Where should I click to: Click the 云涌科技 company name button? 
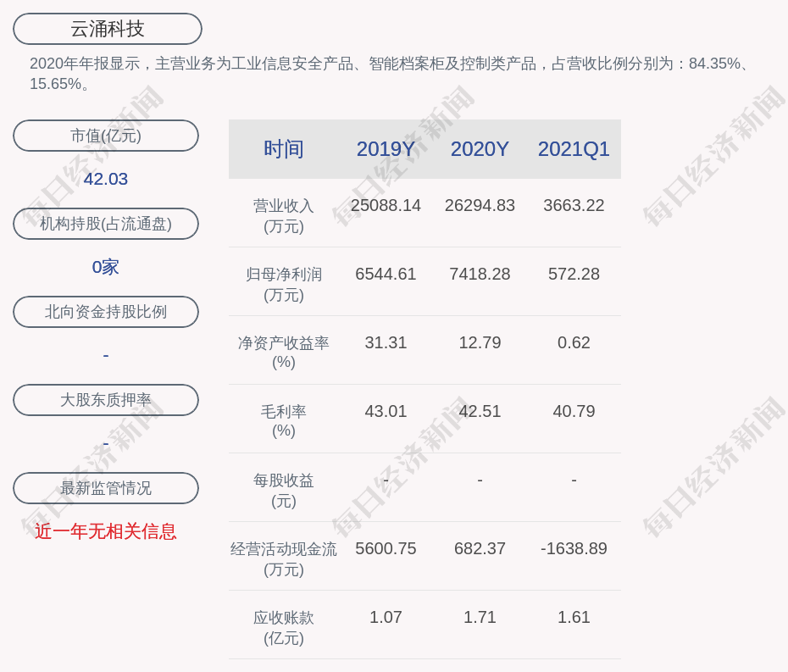108,29
